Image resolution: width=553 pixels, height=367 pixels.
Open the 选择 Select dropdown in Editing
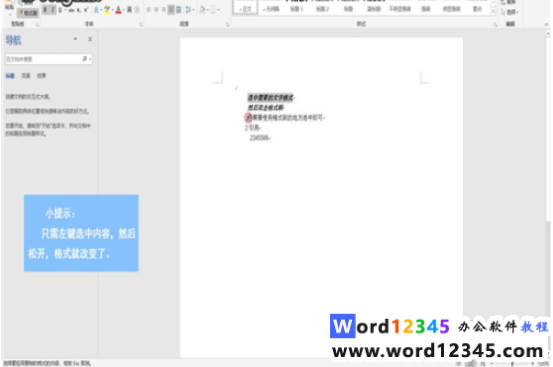510,12
